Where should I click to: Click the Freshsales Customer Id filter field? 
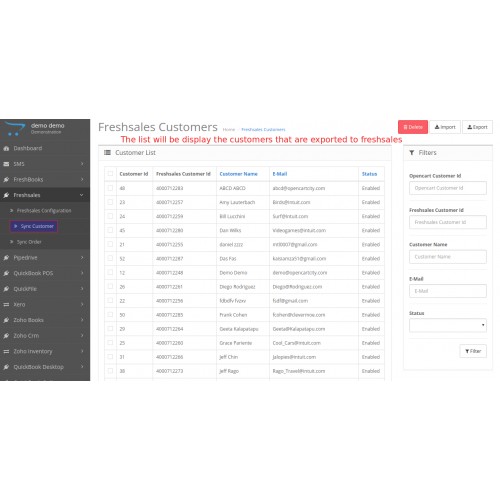tap(448, 222)
